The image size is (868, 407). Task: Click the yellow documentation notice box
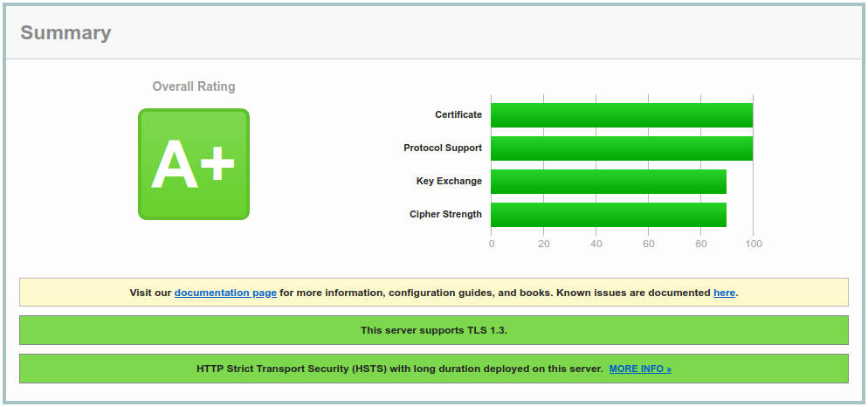pos(434,292)
